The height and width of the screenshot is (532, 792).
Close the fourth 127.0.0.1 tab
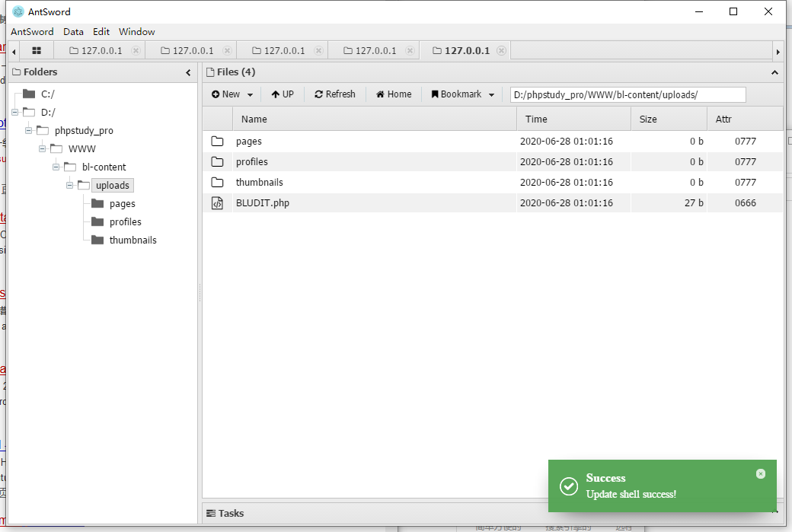pyautogui.click(x=410, y=50)
